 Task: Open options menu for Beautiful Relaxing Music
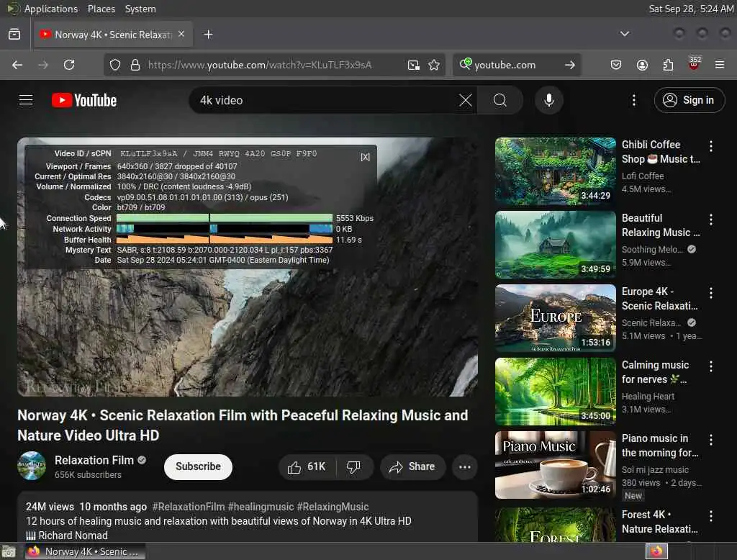click(x=710, y=220)
